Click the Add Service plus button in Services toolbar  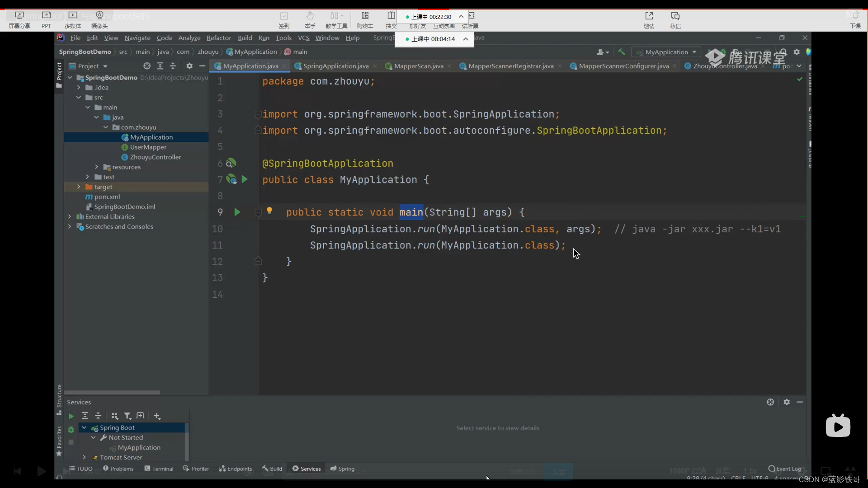click(157, 416)
